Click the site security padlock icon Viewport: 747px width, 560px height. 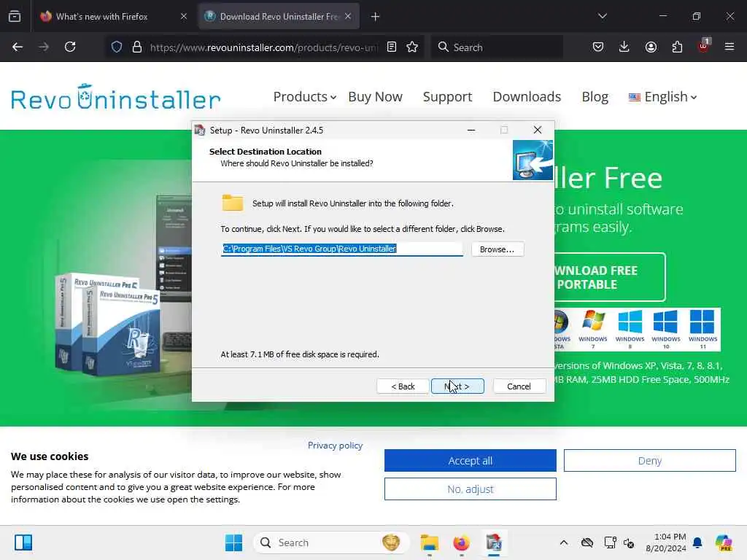137,47
